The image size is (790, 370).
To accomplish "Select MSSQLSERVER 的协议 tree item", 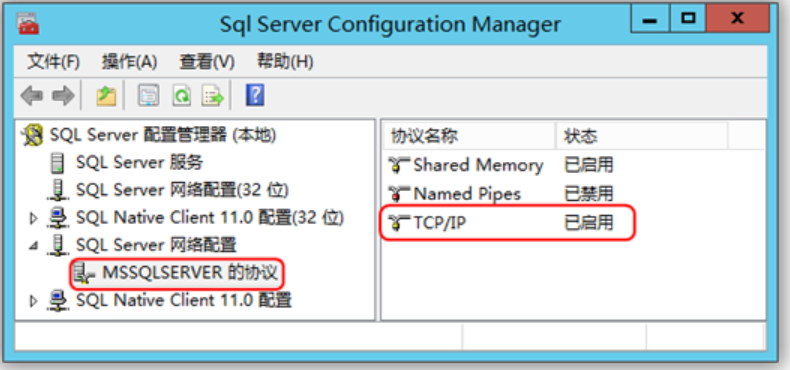I will pos(175,274).
